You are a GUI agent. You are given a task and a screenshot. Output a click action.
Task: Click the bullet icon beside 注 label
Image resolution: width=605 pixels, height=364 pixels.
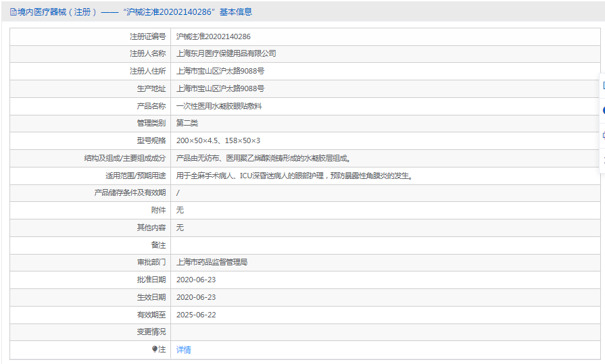pyautogui.click(x=155, y=349)
